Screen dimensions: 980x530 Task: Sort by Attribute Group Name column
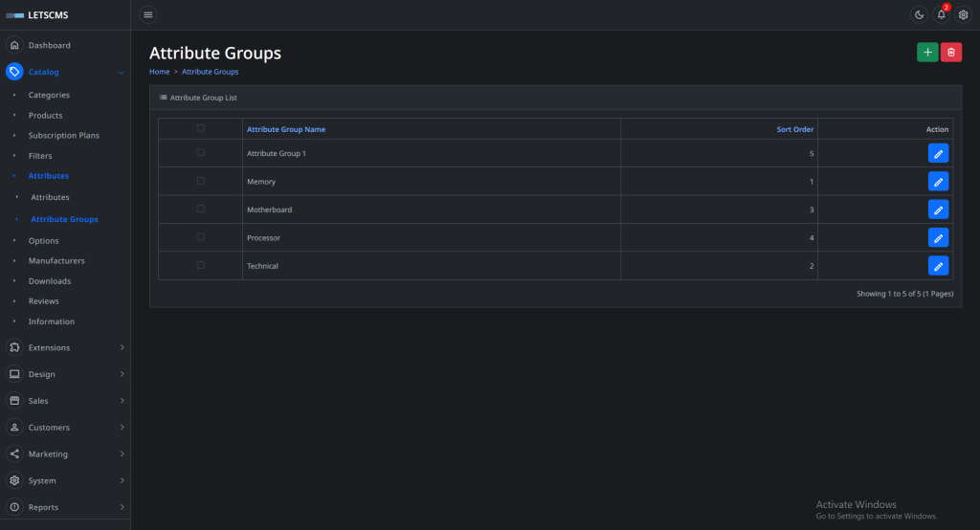pyautogui.click(x=285, y=129)
